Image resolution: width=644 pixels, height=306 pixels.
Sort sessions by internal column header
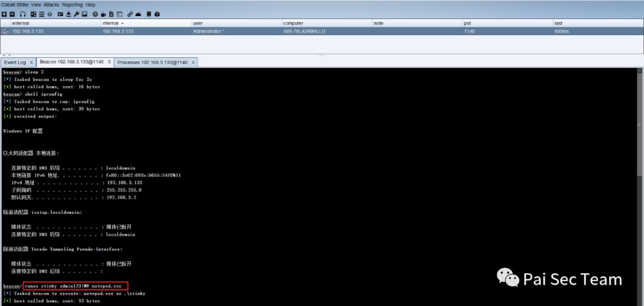146,23
